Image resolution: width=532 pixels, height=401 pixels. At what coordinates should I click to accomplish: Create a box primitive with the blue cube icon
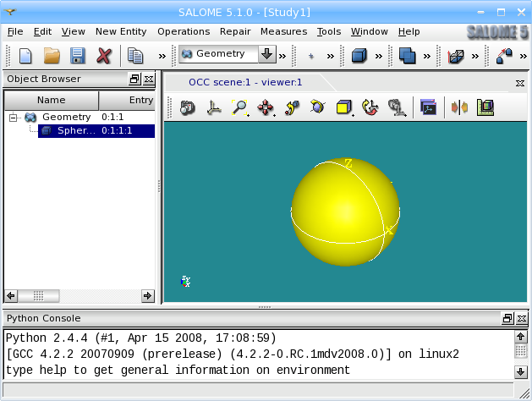[359, 56]
